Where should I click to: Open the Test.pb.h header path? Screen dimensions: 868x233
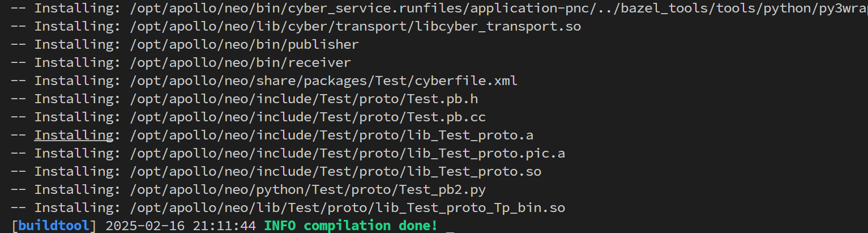pyautogui.click(x=304, y=99)
